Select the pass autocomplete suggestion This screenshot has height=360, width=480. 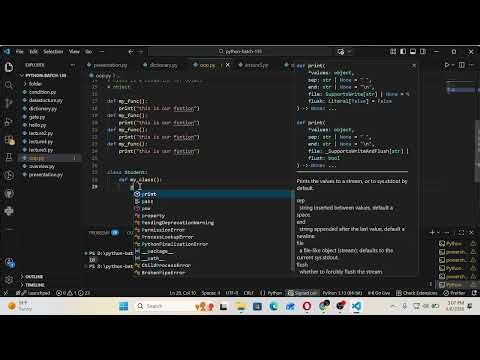212,201
